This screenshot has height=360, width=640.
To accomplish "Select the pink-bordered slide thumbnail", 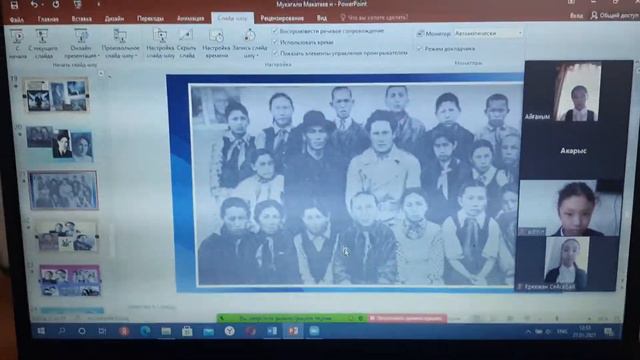I will [70, 280].
